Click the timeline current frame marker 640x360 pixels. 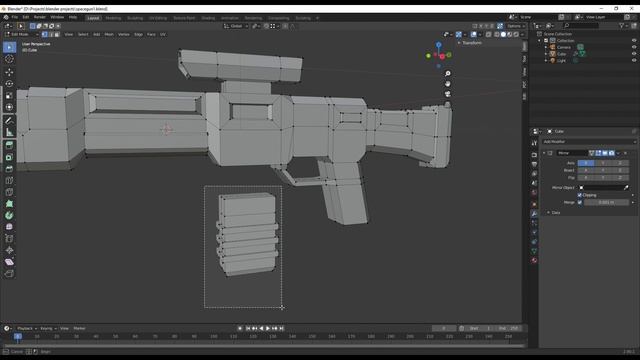click(x=18, y=337)
